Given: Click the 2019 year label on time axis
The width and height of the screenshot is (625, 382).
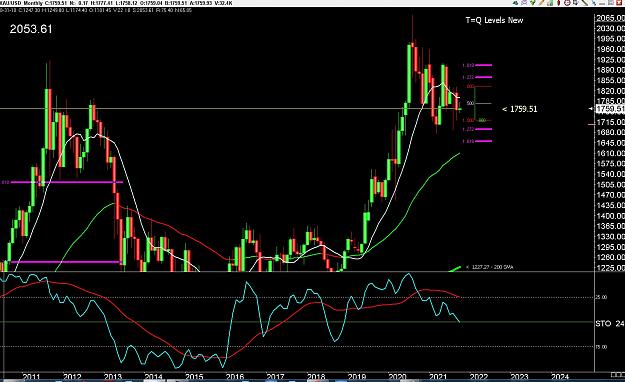Looking at the screenshot, I should (x=357, y=377).
